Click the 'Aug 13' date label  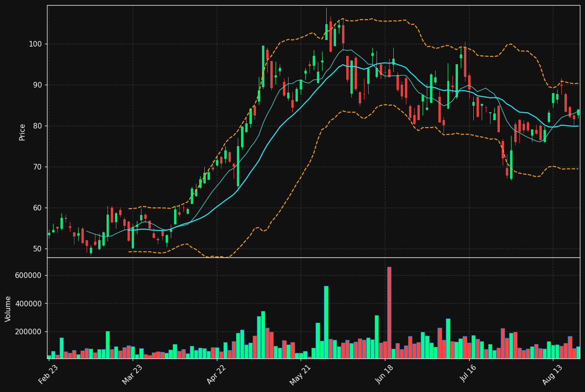click(x=553, y=375)
